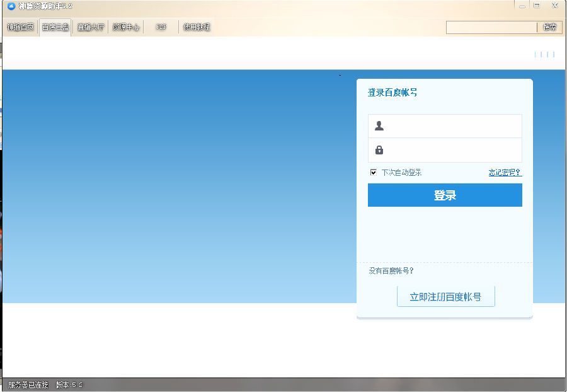567x392 pixels.
Task: Select the P2P tab
Action: (161, 27)
